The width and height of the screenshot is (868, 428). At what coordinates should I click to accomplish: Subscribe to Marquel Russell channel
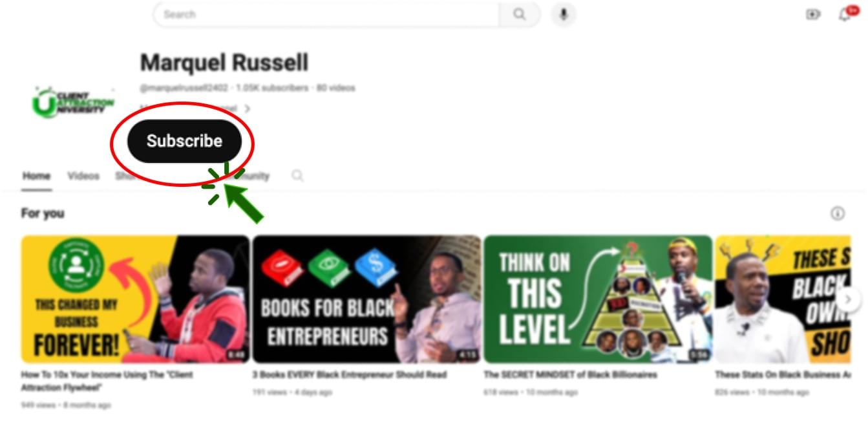coord(184,141)
